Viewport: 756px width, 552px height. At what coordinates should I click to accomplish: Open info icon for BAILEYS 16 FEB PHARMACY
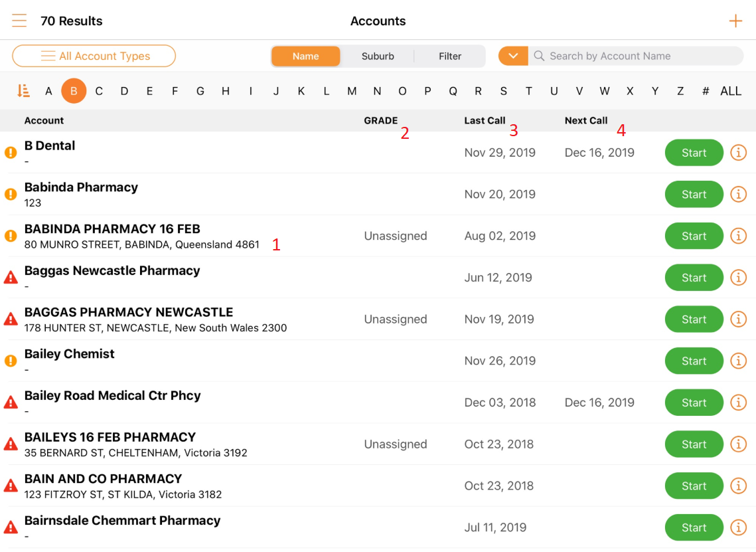pyautogui.click(x=738, y=444)
